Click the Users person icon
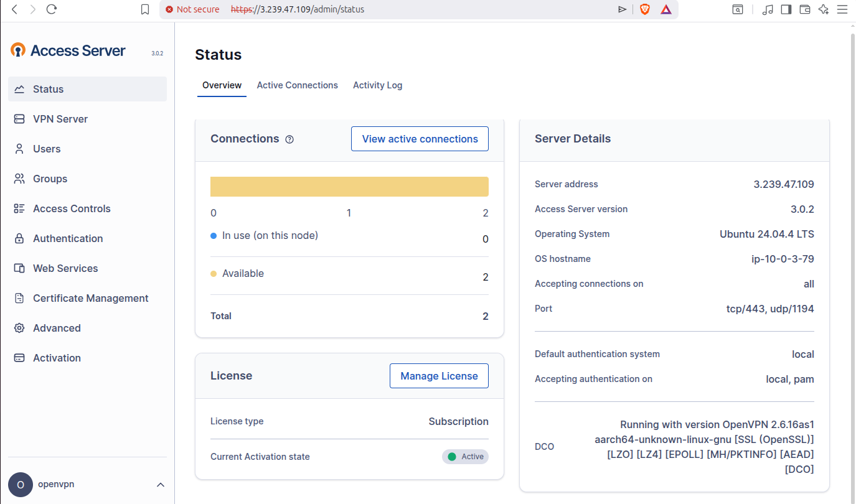 click(x=19, y=149)
